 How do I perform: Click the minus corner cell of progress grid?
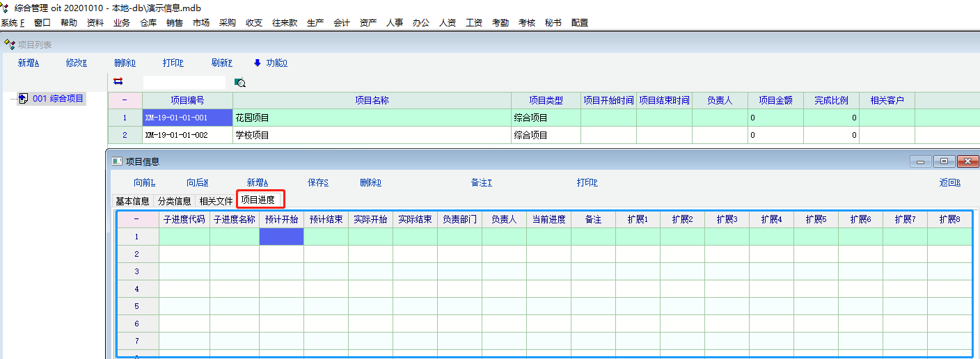coord(136,219)
